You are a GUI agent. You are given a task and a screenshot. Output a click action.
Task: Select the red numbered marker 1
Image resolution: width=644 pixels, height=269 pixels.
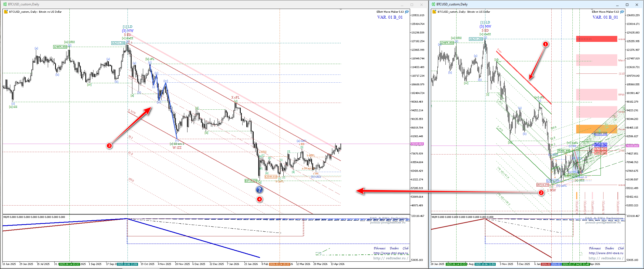[x=545, y=44]
